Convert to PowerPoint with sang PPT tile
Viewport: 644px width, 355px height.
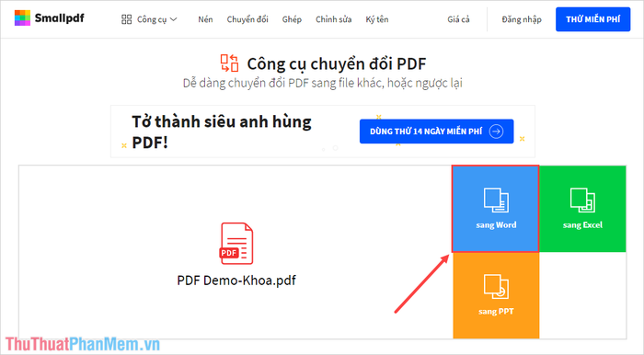(x=496, y=295)
